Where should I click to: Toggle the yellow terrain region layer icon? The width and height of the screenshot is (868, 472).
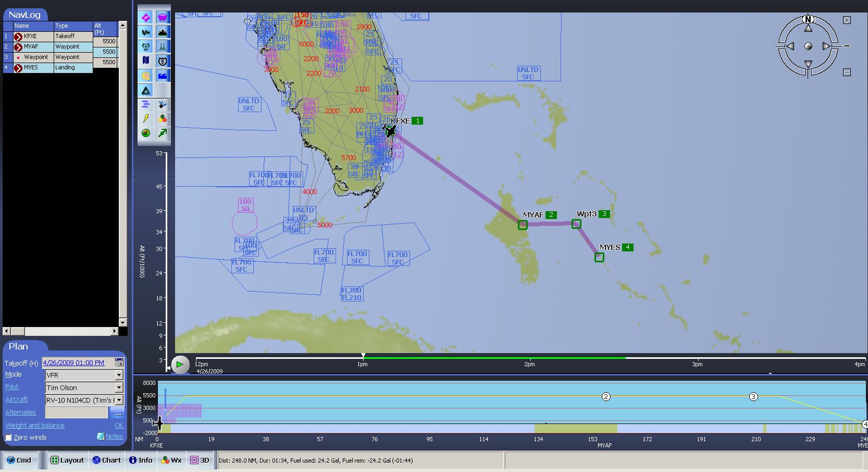coord(146,76)
